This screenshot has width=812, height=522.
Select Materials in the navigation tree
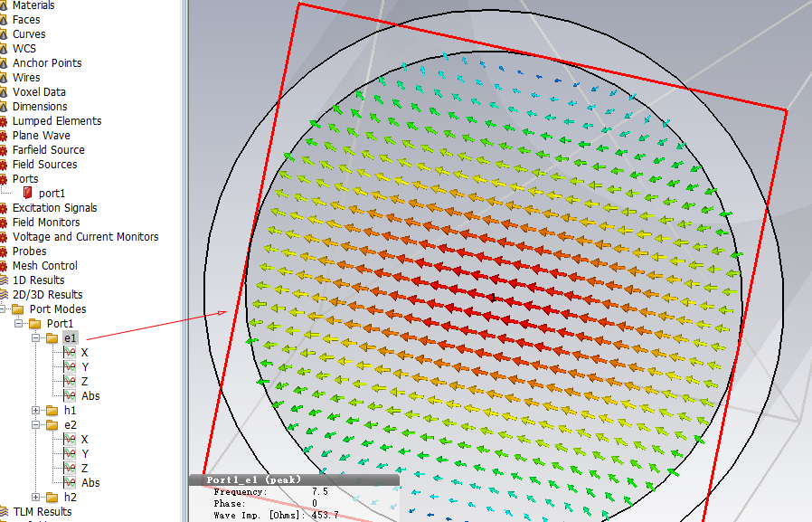pos(33,5)
